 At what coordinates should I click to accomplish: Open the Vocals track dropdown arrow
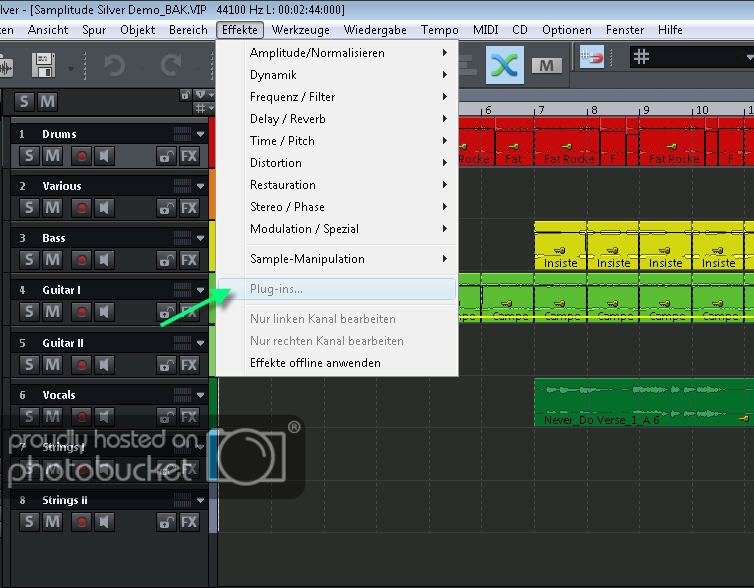point(201,395)
